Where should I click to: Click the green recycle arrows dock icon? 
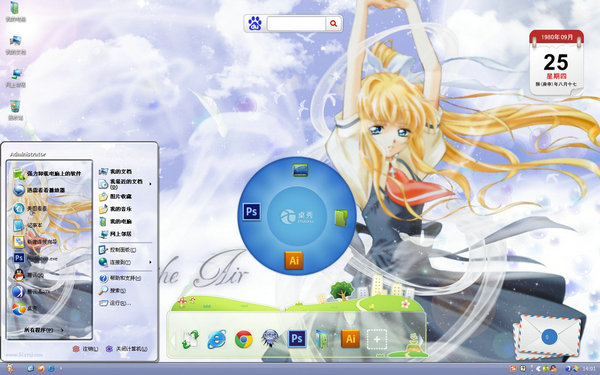[190, 339]
